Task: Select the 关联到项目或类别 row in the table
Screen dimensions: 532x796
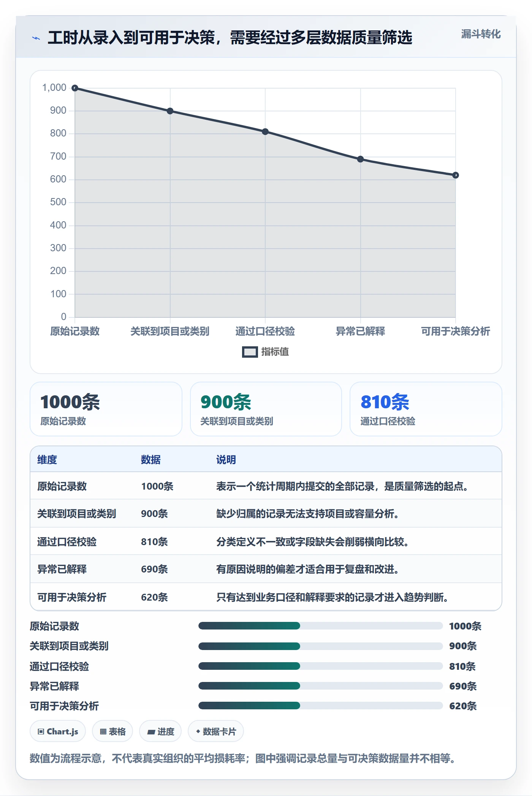Action: tap(266, 514)
